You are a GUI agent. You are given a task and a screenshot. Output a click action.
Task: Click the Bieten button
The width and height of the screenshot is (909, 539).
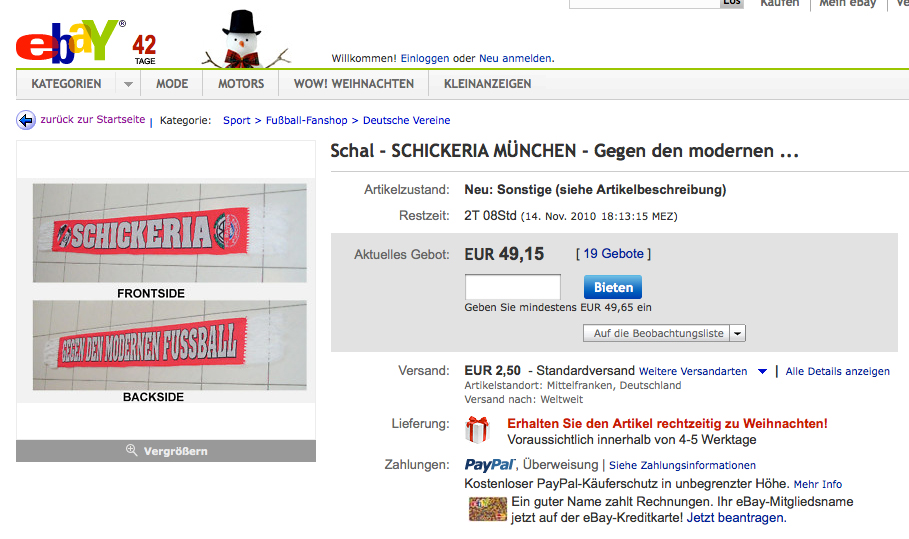click(613, 287)
